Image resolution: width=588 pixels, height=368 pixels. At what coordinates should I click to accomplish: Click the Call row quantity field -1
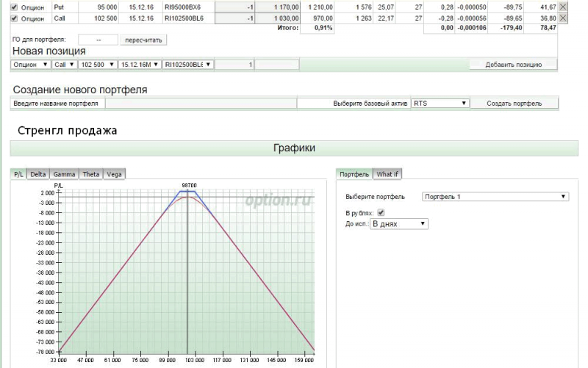click(234, 18)
